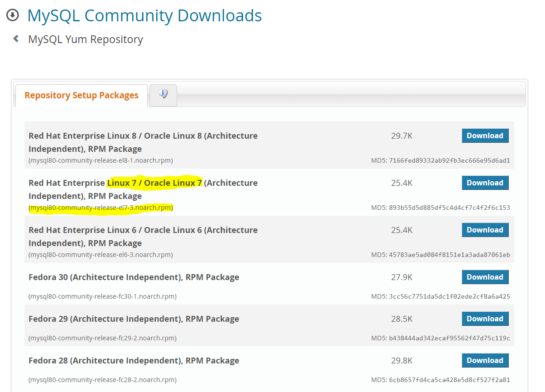Select the Red Hat Enterprise Linux 8 package title
The image size is (545, 392).
[x=143, y=142]
